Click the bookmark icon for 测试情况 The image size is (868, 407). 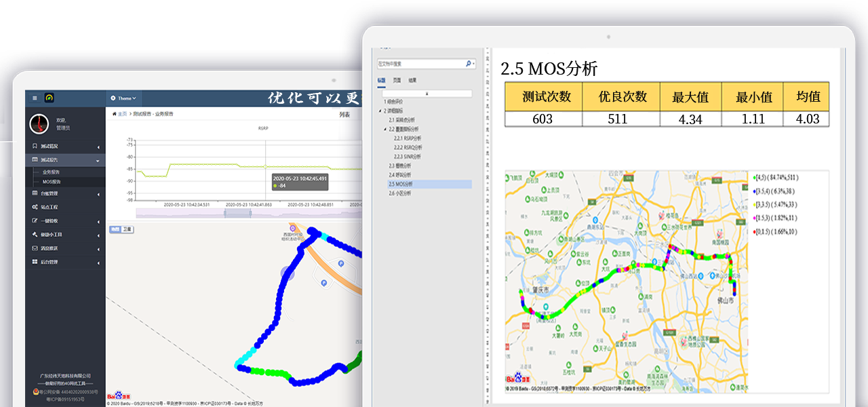[35, 147]
